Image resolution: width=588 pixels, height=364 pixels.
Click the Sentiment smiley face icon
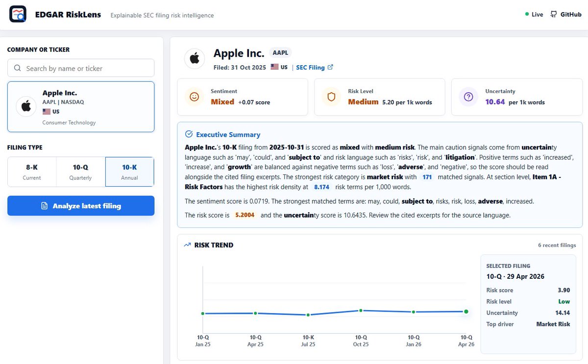tap(194, 97)
